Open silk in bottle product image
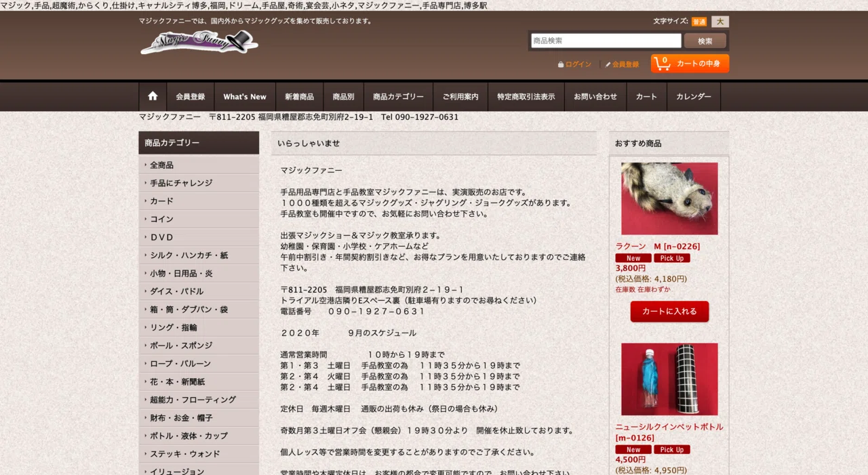 669,379
